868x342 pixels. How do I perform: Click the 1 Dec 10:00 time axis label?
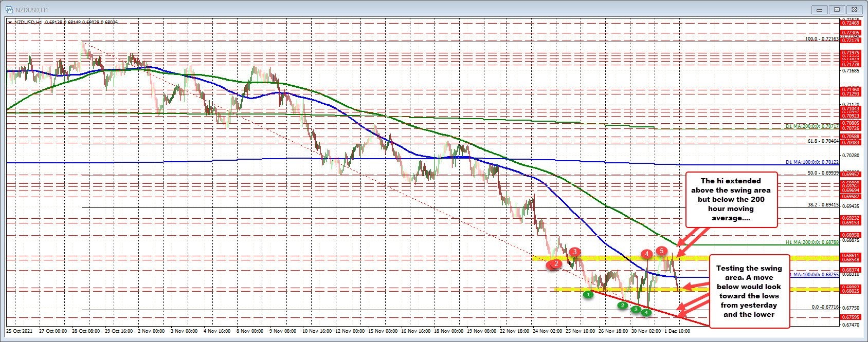click(x=678, y=331)
